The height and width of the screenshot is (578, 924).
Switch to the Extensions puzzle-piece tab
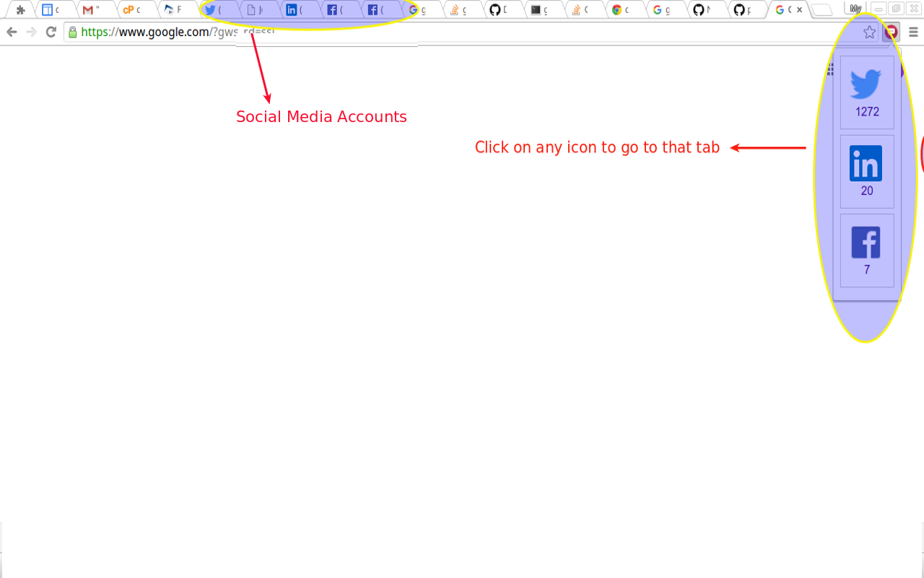[x=19, y=10]
